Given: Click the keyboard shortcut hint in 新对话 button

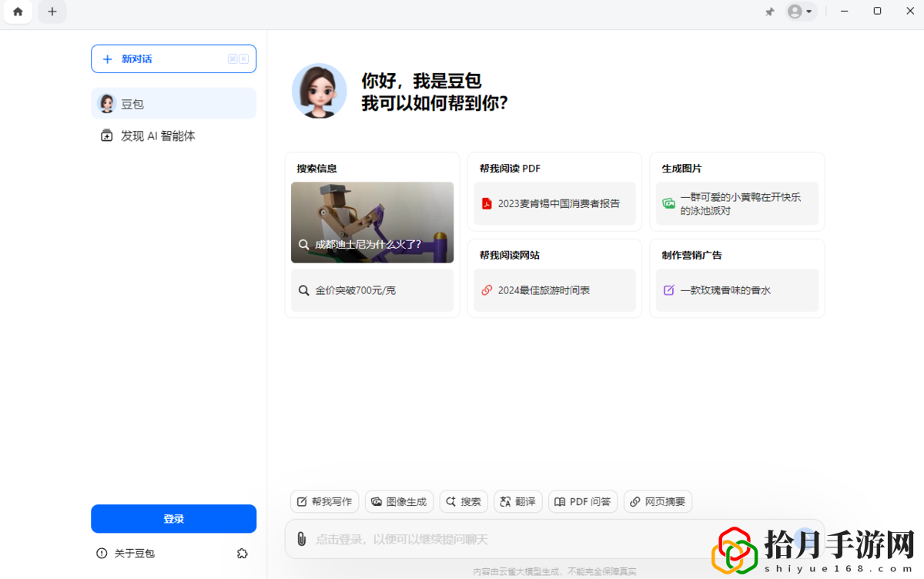Looking at the screenshot, I should (x=238, y=59).
